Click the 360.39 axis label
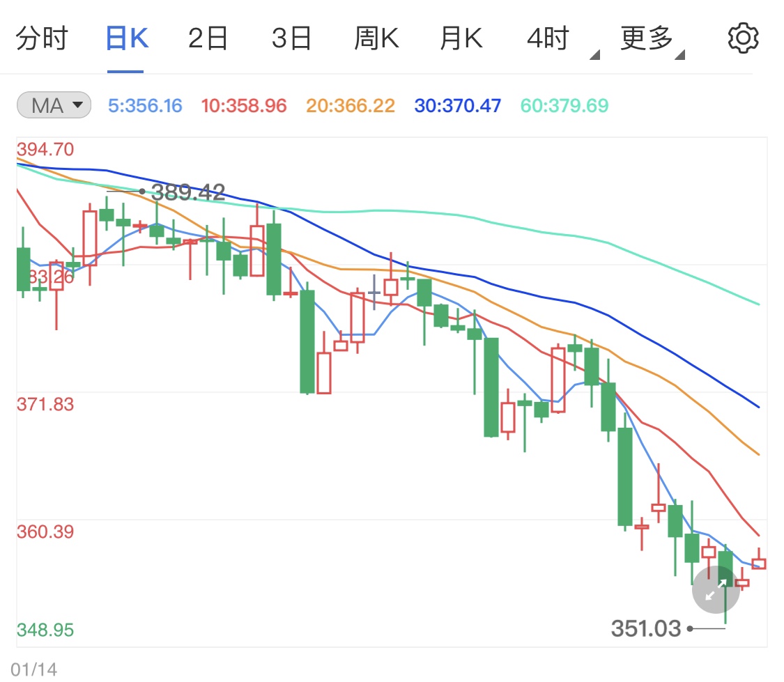The image size is (784, 682). tap(45, 532)
